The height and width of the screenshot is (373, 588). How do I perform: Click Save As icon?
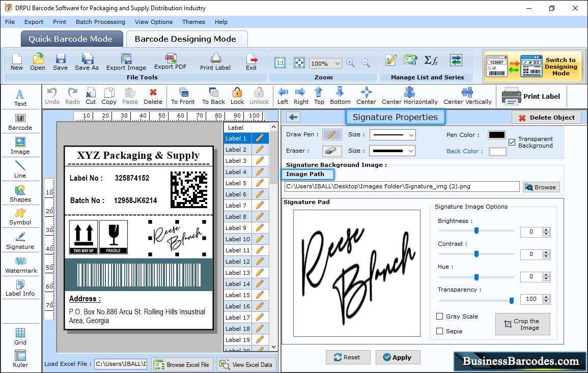[x=87, y=62]
